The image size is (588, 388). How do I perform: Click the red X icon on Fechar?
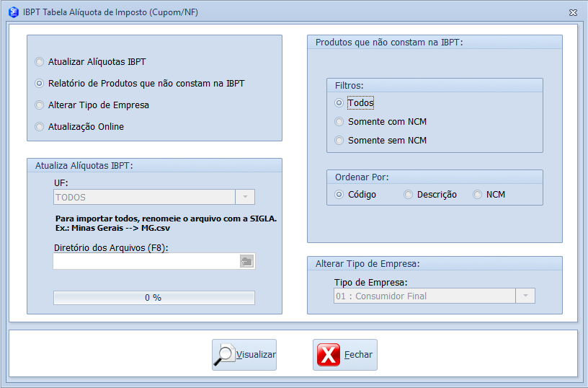(x=329, y=355)
